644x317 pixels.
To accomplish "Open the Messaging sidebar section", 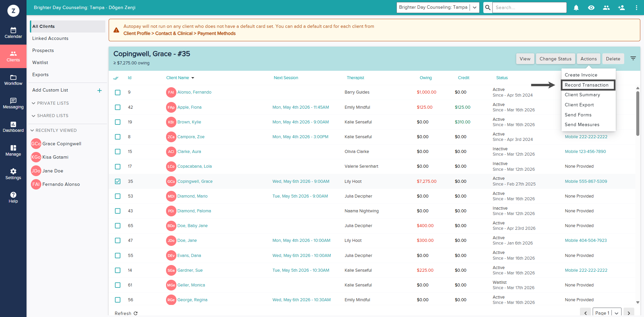I will point(13,103).
